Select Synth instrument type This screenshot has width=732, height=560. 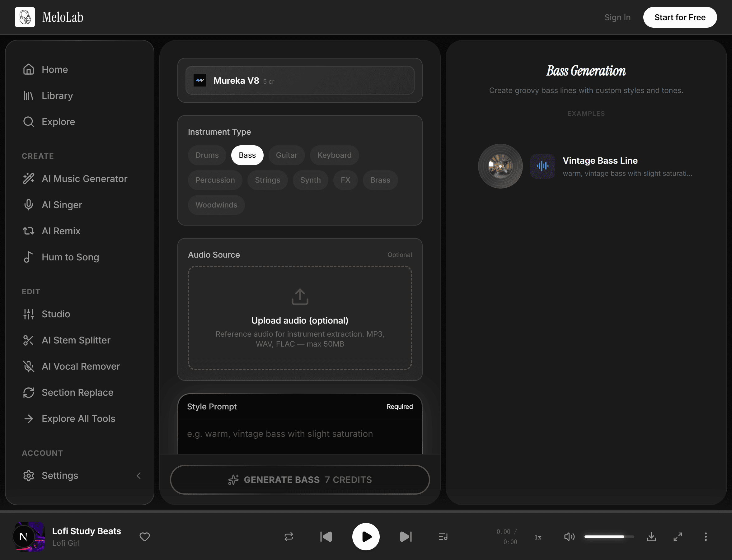310,180
